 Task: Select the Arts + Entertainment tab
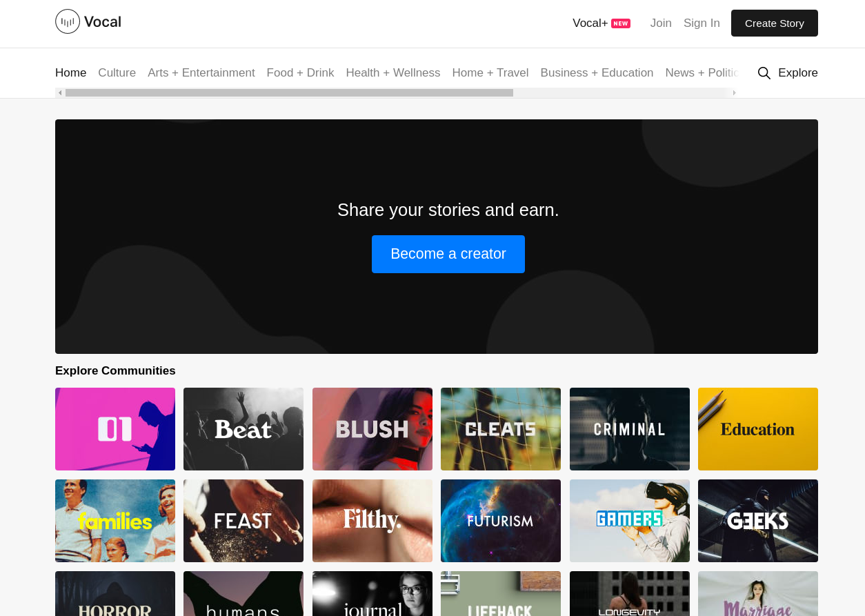[201, 73]
